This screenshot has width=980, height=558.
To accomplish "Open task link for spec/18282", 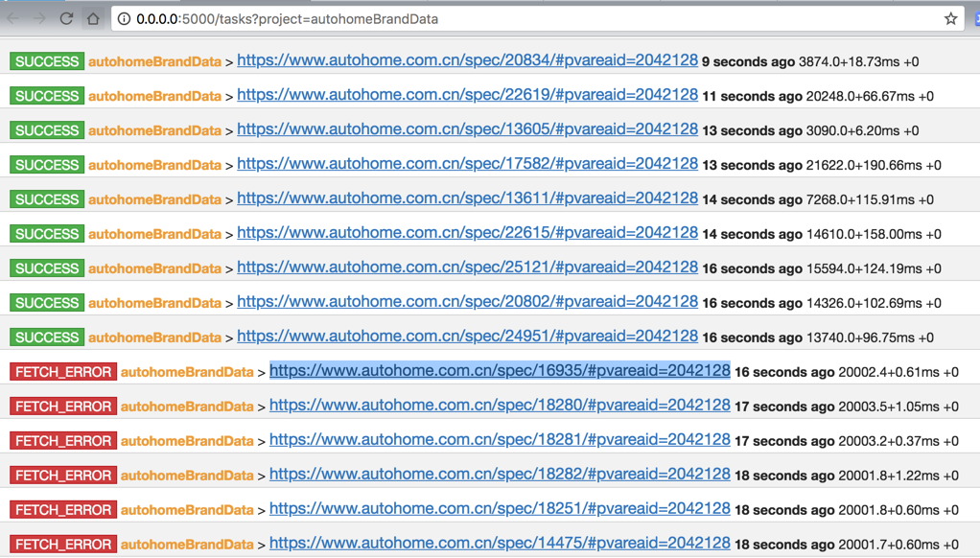I will pyautogui.click(x=500, y=474).
